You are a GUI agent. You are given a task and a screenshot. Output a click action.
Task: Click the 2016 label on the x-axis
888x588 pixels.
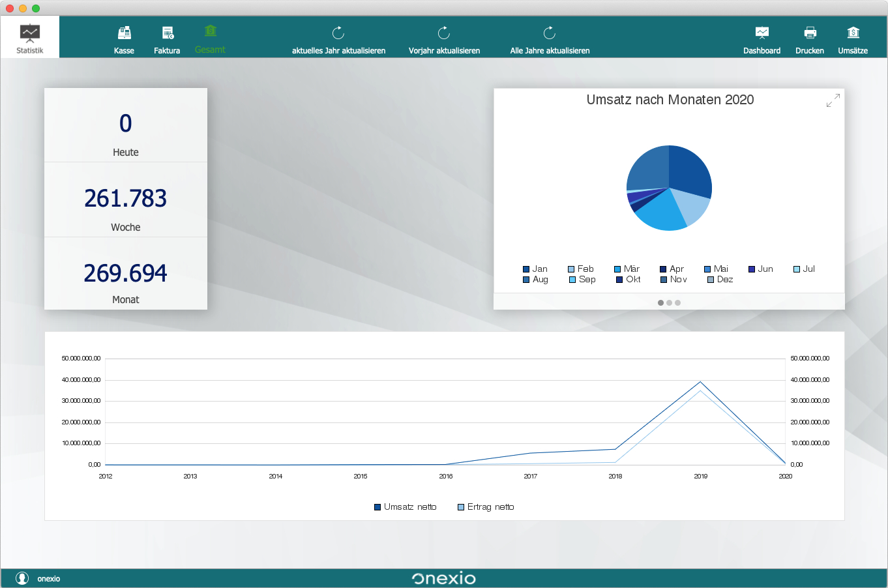click(x=446, y=477)
